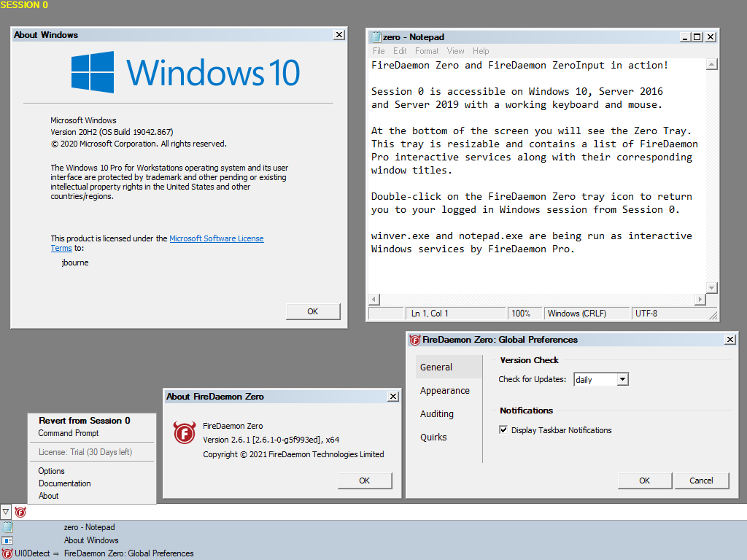Click Notepad vertical scrollbar up arrow
Viewport: 747px width, 560px height.
[x=712, y=64]
